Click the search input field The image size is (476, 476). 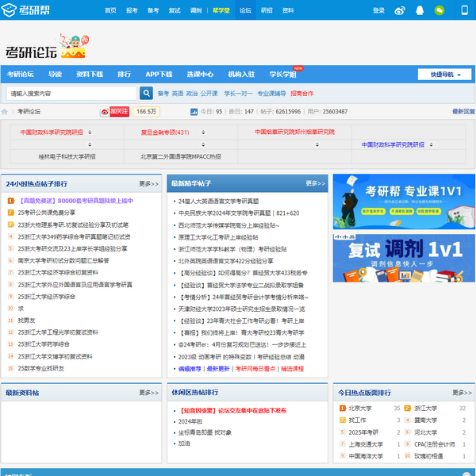coord(73,93)
